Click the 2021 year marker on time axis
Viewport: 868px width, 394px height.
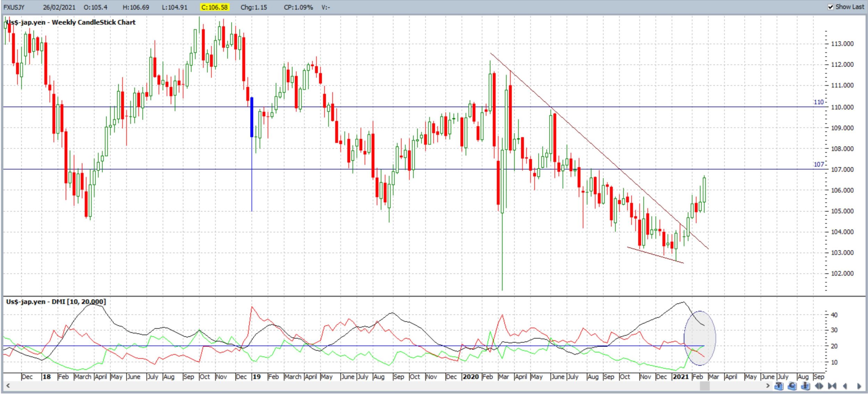pos(681,377)
